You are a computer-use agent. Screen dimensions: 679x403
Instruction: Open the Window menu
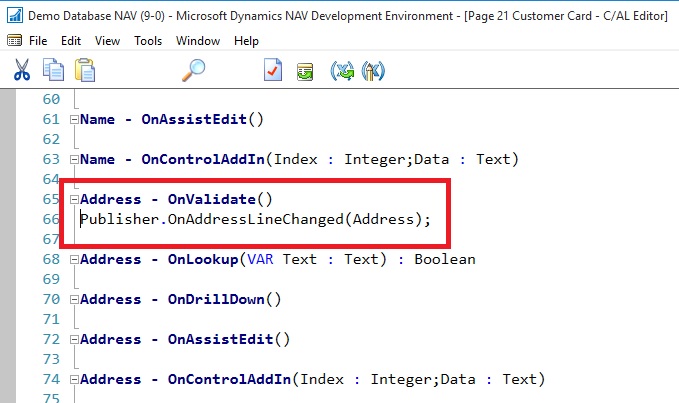click(198, 41)
